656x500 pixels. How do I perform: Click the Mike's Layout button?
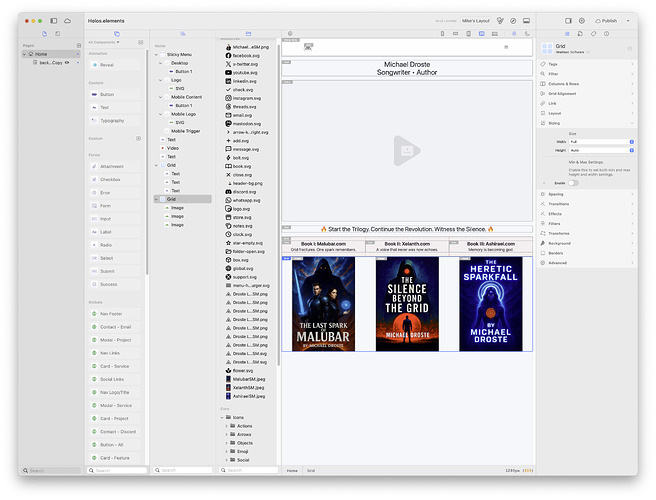pos(476,21)
